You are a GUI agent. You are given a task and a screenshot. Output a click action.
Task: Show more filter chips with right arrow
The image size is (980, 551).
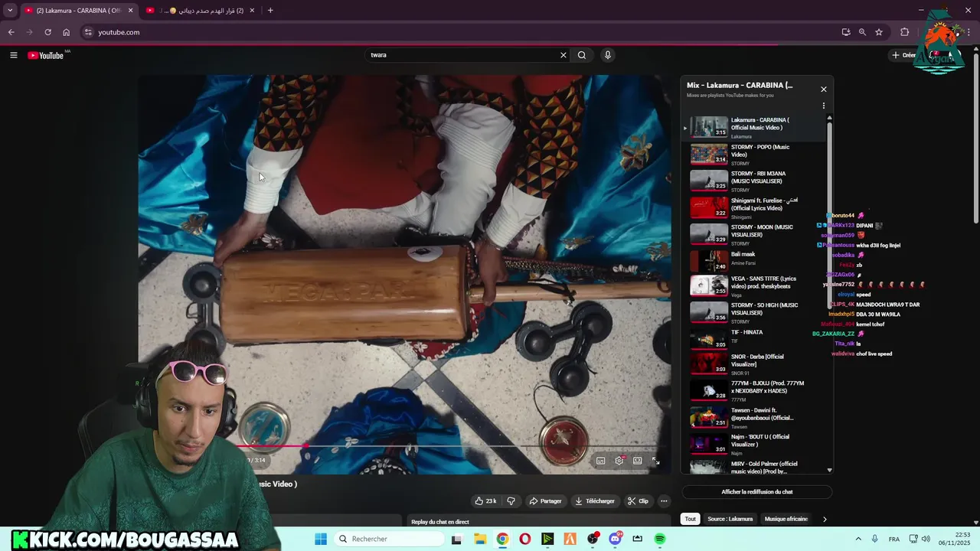(x=825, y=519)
